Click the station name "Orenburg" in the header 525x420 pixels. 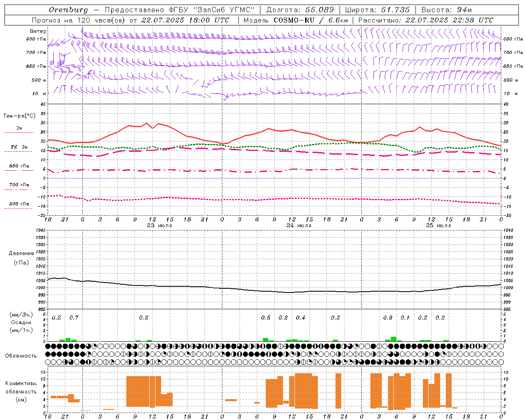click(68, 10)
